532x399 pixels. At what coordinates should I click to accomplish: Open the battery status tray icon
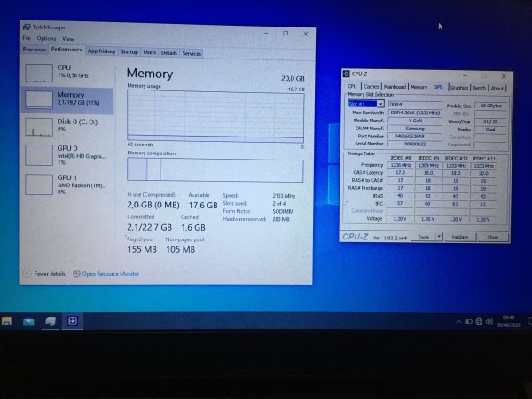pyautogui.click(x=468, y=321)
